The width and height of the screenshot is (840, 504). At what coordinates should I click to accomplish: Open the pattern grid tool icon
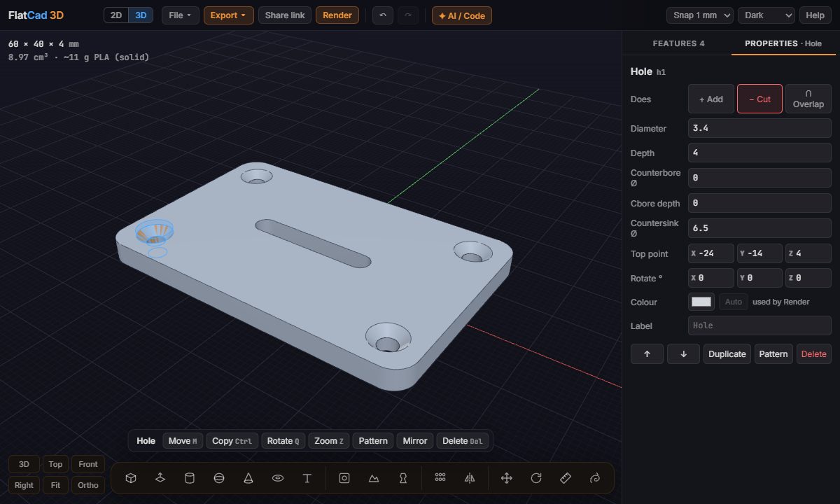click(x=440, y=478)
